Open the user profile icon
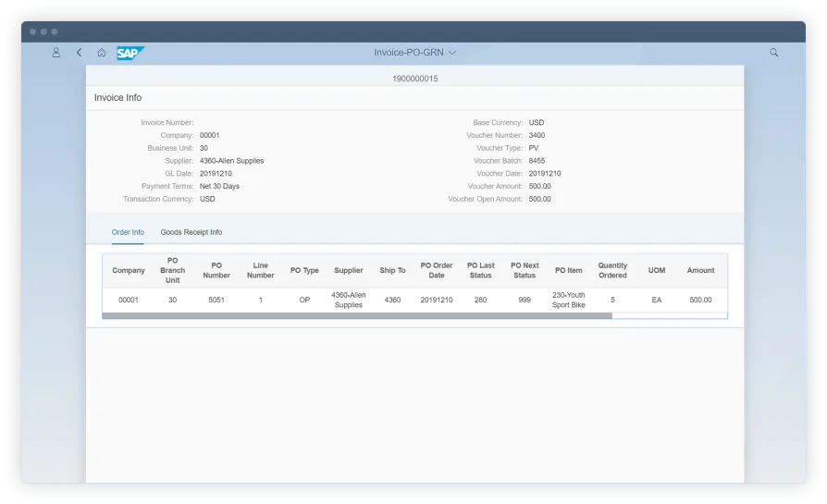The width and height of the screenshot is (827, 504). [56, 53]
